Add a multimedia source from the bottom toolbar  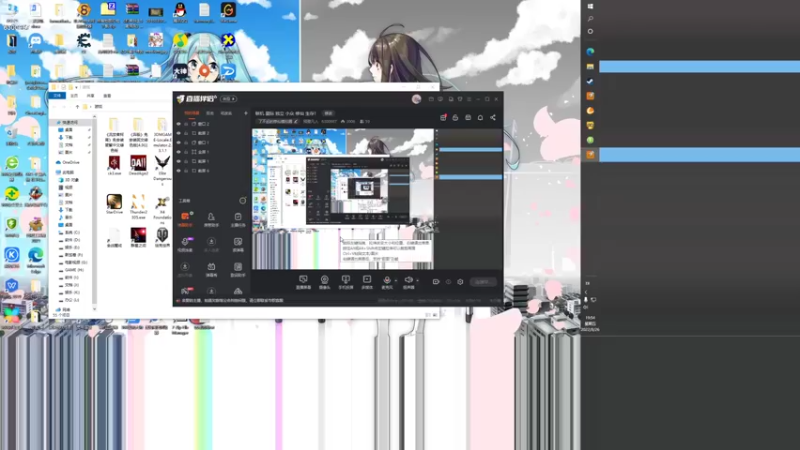[367, 282]
